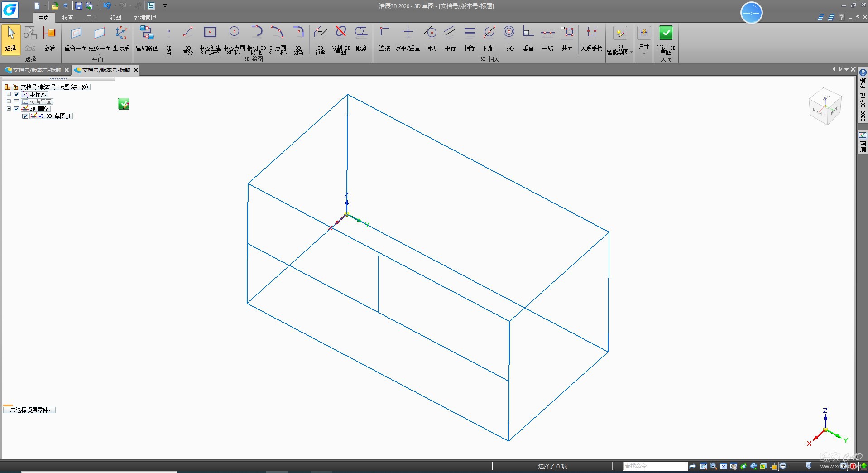Screen dimensions: 868x473
Task: Open the new-document dropdown arrow
Action: click(45, 6)
